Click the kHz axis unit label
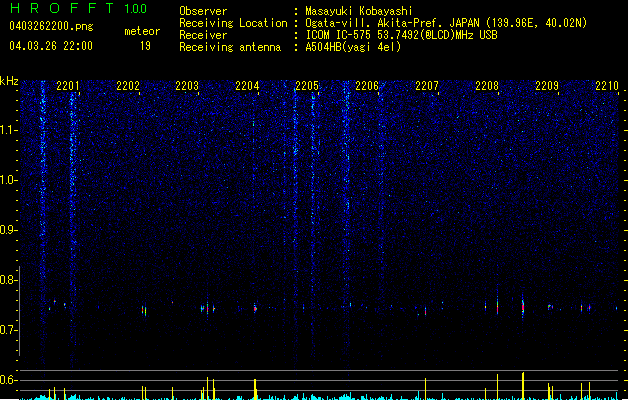The image size is (629, 400). point(9,81)
